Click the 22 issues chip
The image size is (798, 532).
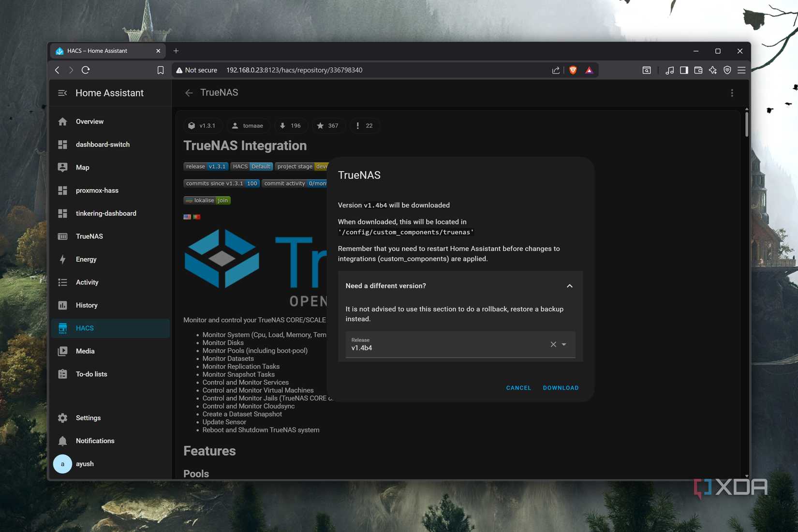pyautogui.click(x=365, y=126)
